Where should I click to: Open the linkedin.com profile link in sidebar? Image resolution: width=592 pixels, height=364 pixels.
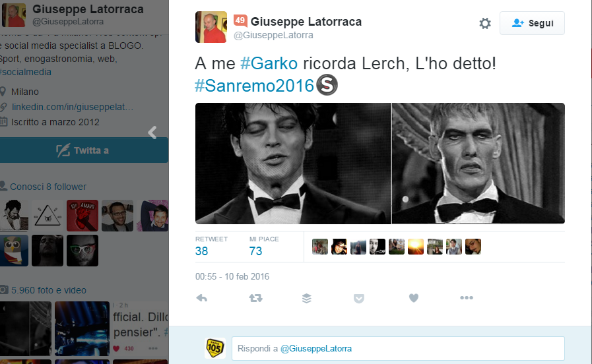click(x=73, y=107)
